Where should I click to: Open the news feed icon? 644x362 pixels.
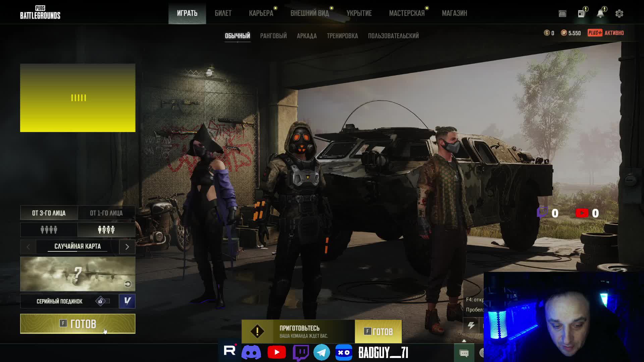pyautogui.click(x=581, y=14)
